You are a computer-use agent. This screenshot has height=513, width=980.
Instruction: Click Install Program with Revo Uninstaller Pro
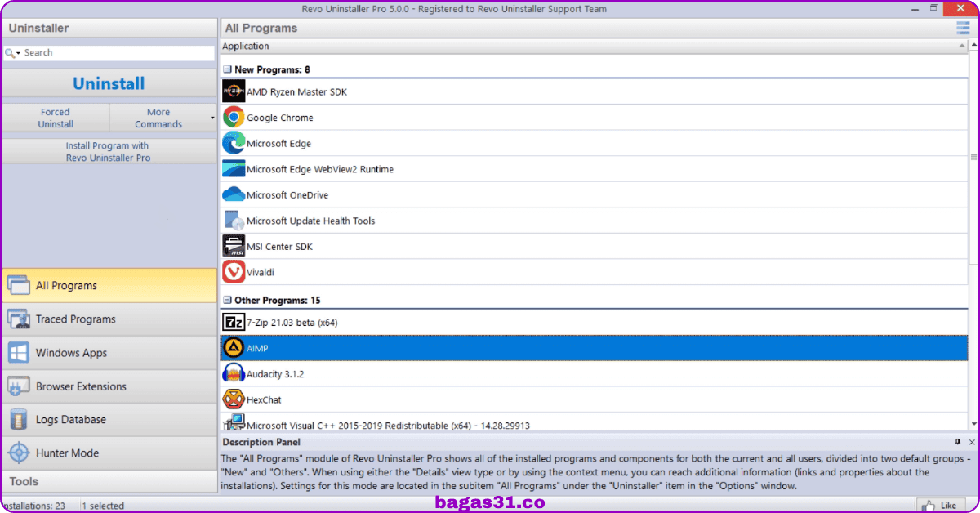(109, 152)
